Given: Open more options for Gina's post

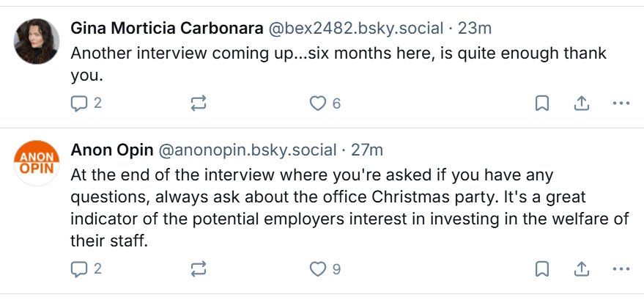Looking at the screenshot, I should tap(621, 103).
